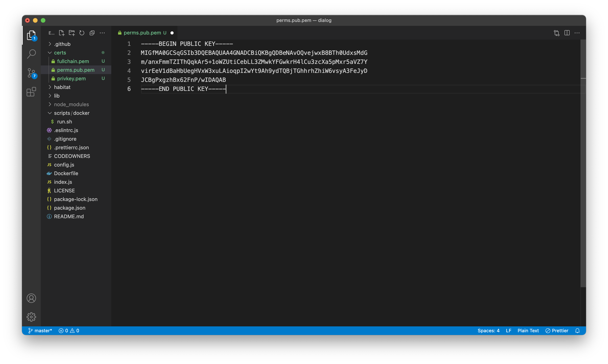
Task: Open the Explorer view in activity bar
Action: 31,36
